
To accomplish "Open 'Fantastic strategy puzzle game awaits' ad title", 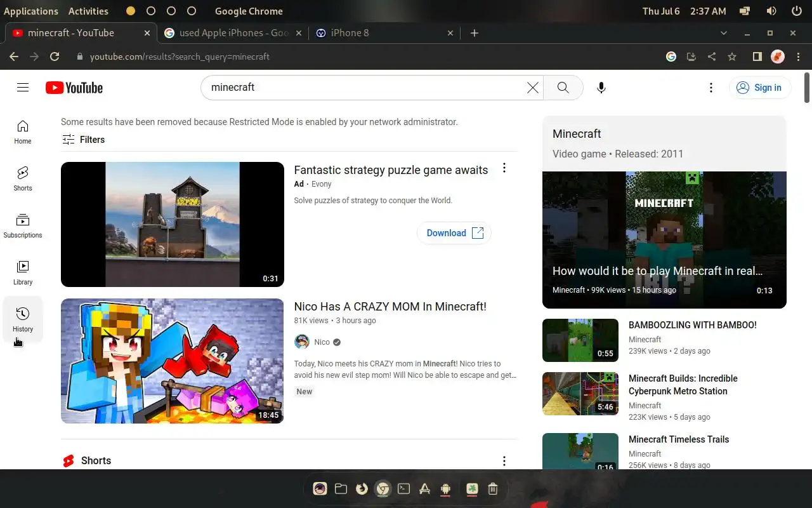I will coord(391,170).
